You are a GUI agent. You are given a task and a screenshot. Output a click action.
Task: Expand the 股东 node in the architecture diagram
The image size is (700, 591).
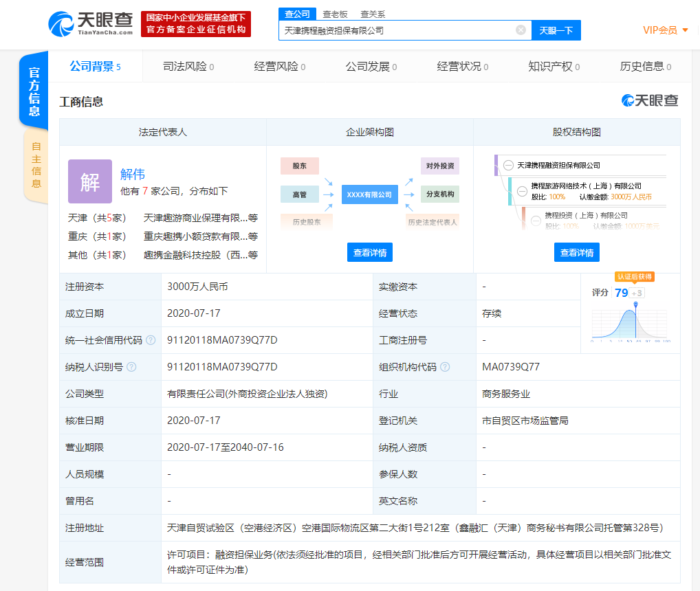click(298, 166)
